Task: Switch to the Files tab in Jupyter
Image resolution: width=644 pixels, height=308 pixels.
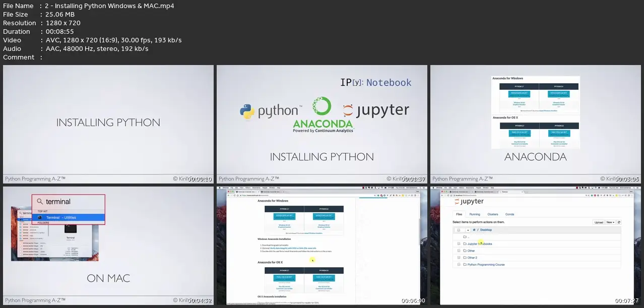Action: pyautogui.click(x=459, y=214)
